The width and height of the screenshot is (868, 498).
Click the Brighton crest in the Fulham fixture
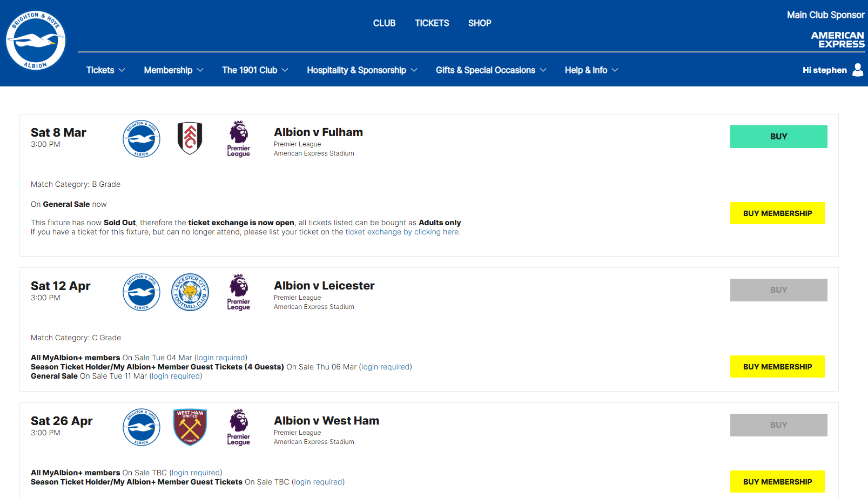point(142,139)
